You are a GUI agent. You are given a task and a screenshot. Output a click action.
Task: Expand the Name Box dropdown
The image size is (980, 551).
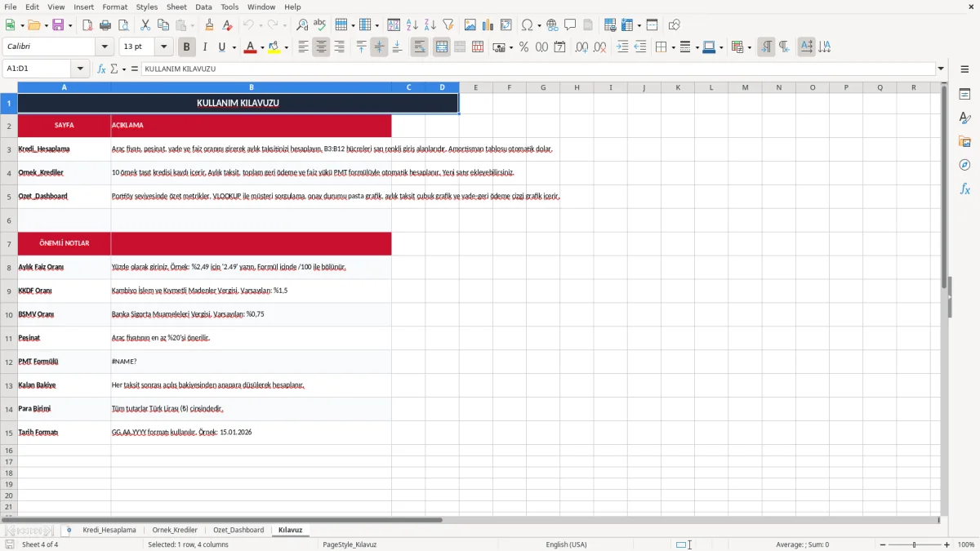coord(80,69)
